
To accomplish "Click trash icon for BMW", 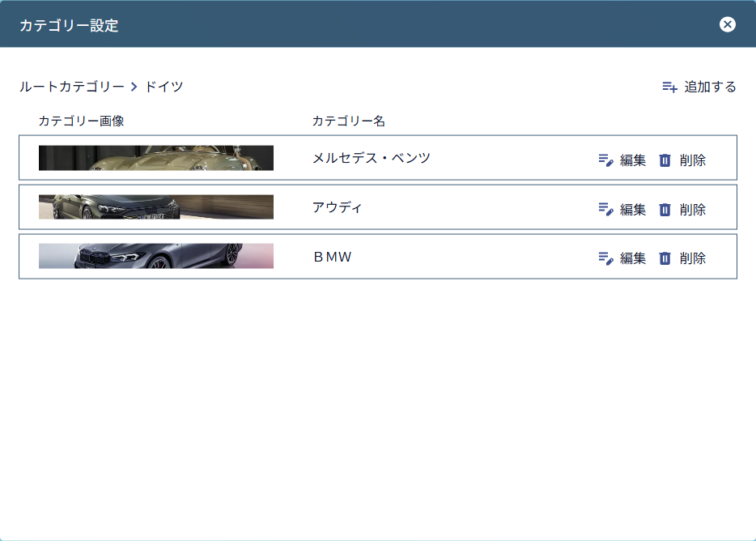I will click(665, 258).
